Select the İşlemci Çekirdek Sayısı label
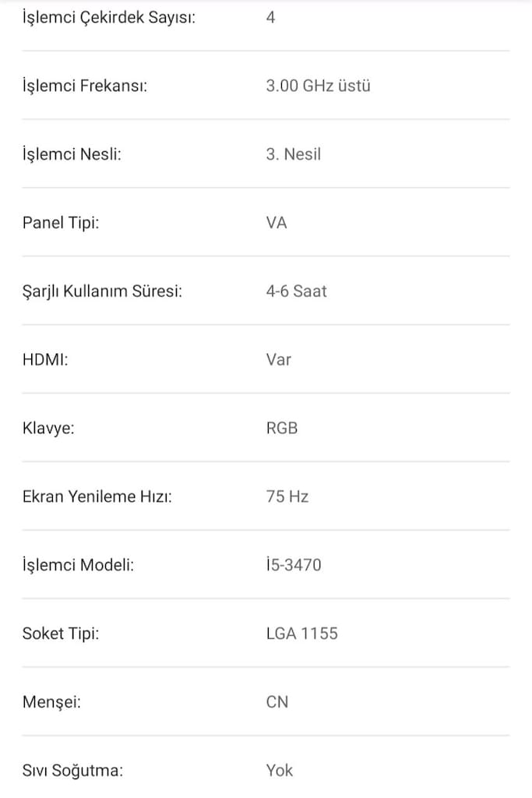Screen dimensions: 532x798 click(109, 18)
